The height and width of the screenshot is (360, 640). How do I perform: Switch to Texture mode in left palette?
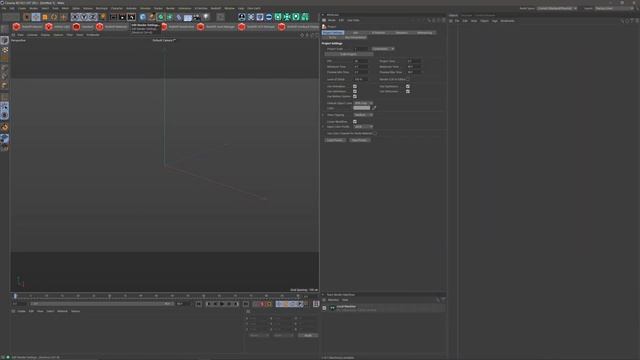[4, 50]
